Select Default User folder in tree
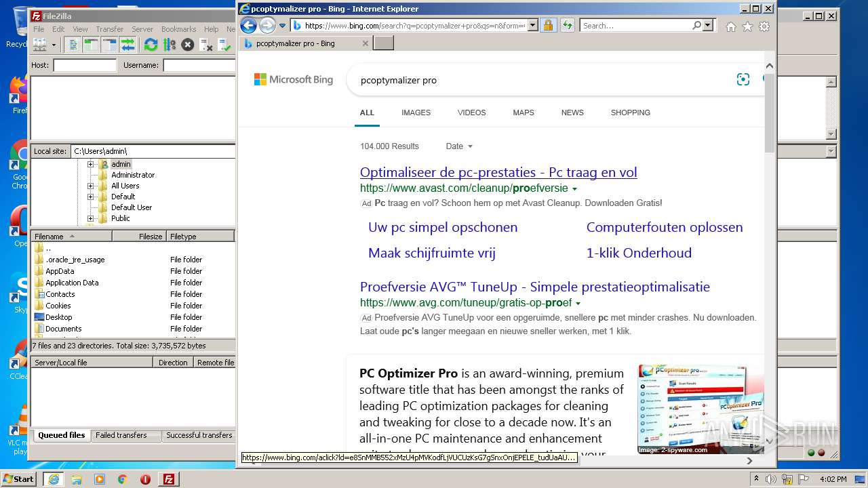Screen dimensions: 868x488 [132, 207]
